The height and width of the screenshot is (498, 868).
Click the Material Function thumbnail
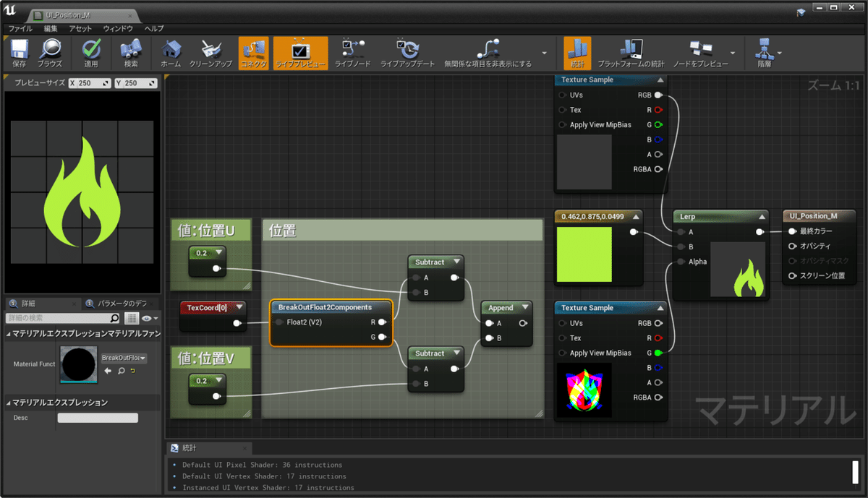[78, 364]
